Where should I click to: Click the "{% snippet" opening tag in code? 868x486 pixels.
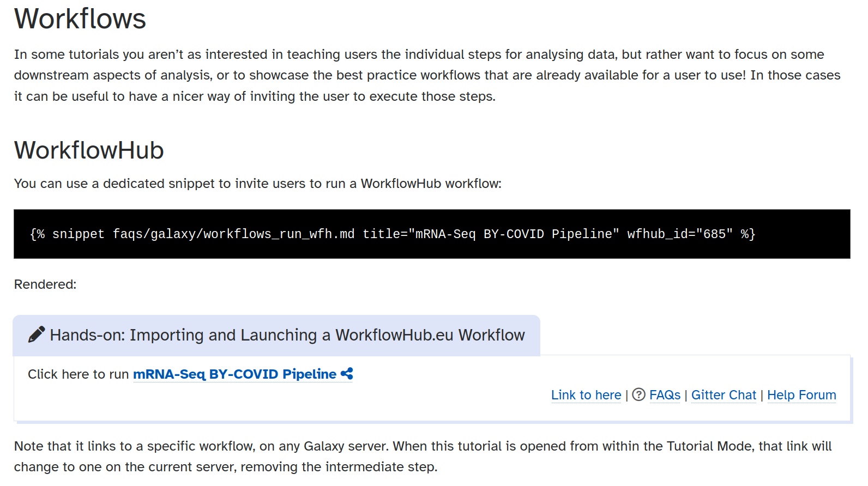point(67,234)
